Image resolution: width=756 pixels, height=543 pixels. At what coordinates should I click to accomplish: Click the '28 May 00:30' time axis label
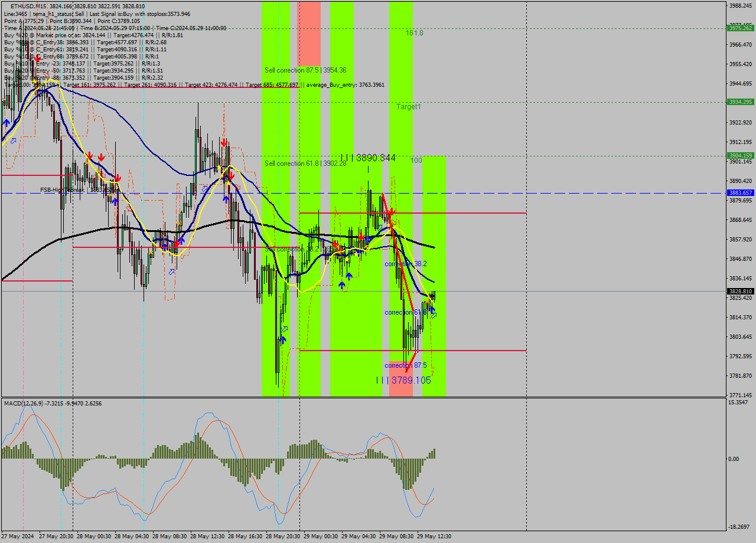94,537
